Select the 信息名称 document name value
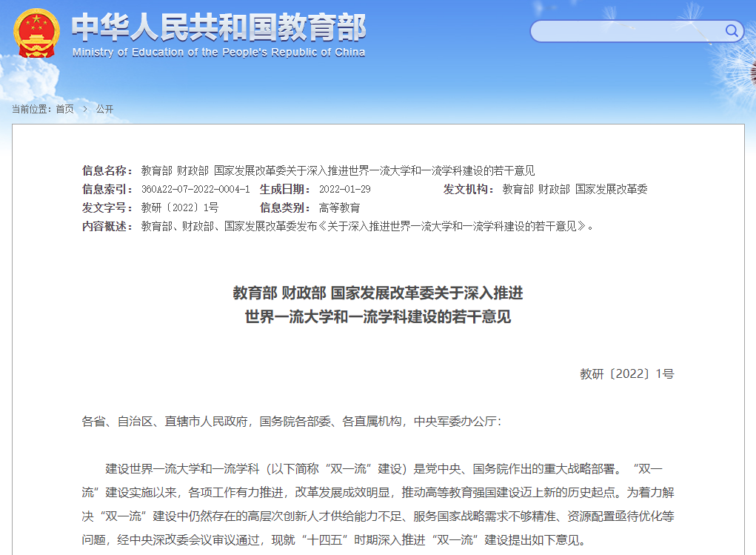Image resolution: width=756 pixels, height=555 pixels. click(x=338, y=170)
